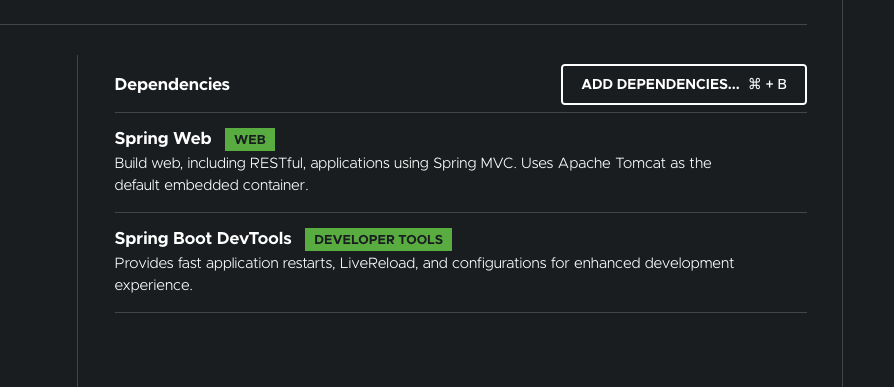
Task: Select the Spring Boot DevTools dependency title
Action: [x=203, y=238]
